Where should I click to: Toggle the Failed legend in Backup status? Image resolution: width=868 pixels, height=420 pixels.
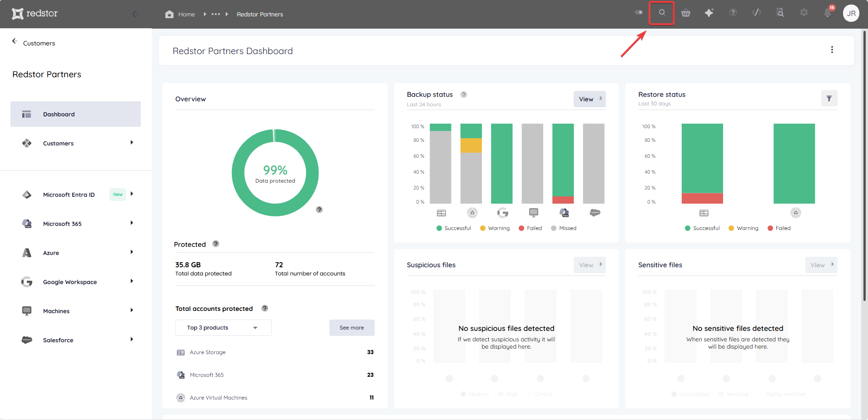(x=531, y=228)
